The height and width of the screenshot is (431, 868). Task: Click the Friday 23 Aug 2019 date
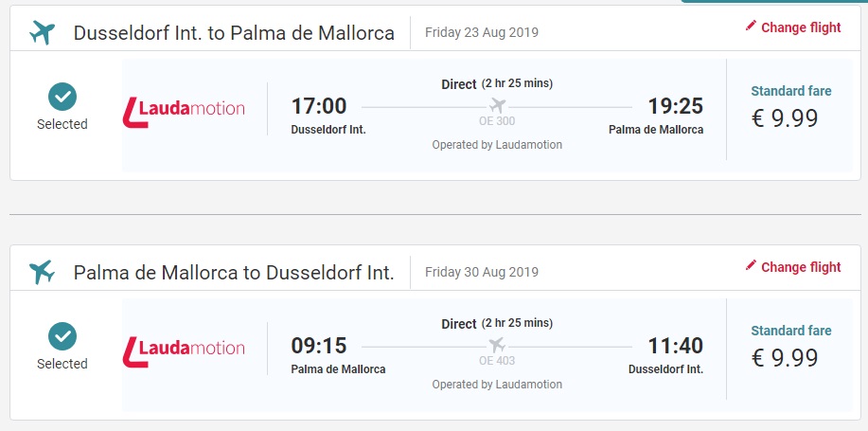pos(482,32)
